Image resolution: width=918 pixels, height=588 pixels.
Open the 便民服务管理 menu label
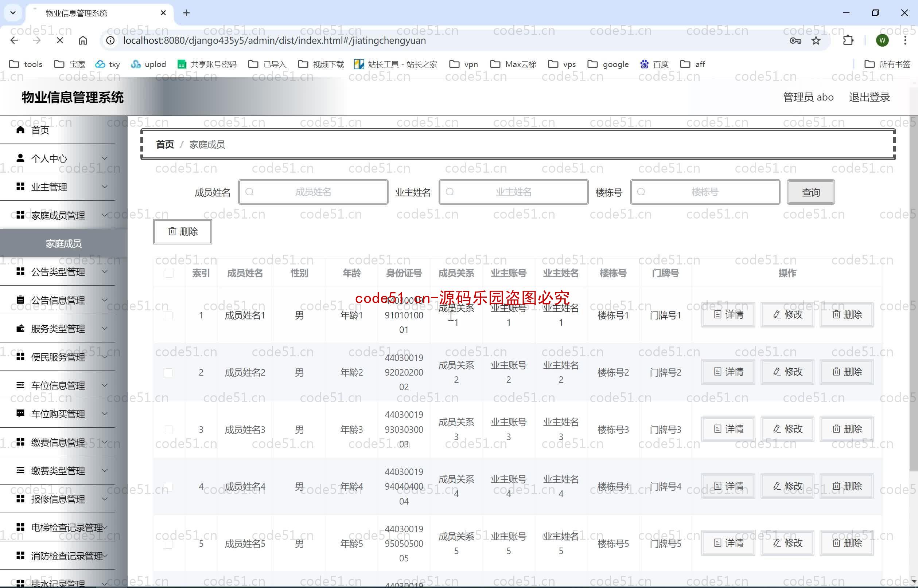coord(58,357)
